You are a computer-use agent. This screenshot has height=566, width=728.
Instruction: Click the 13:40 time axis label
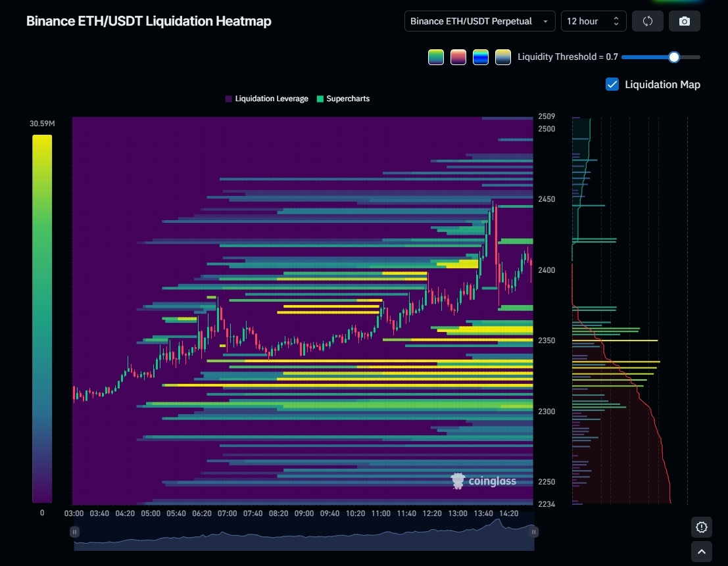pos(483,513)
